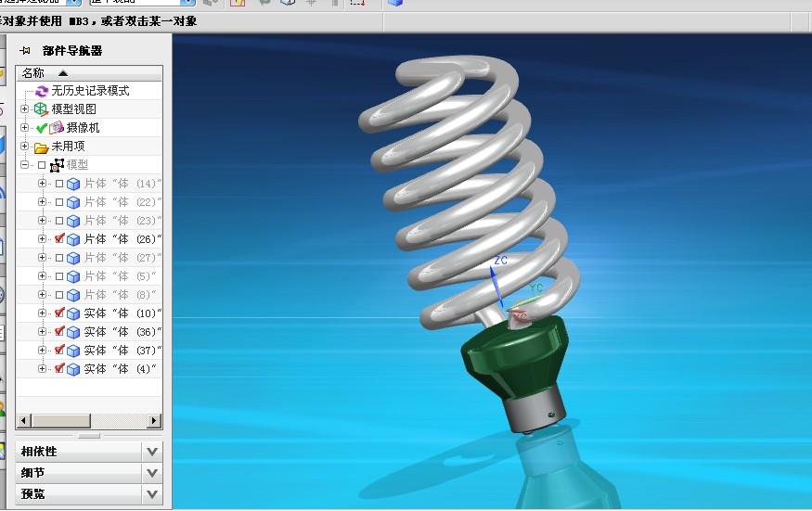This screenshot has height=511, width=812.
Task: Check the box for 片体 体 (14)
Action: click(x=59, y=184)
